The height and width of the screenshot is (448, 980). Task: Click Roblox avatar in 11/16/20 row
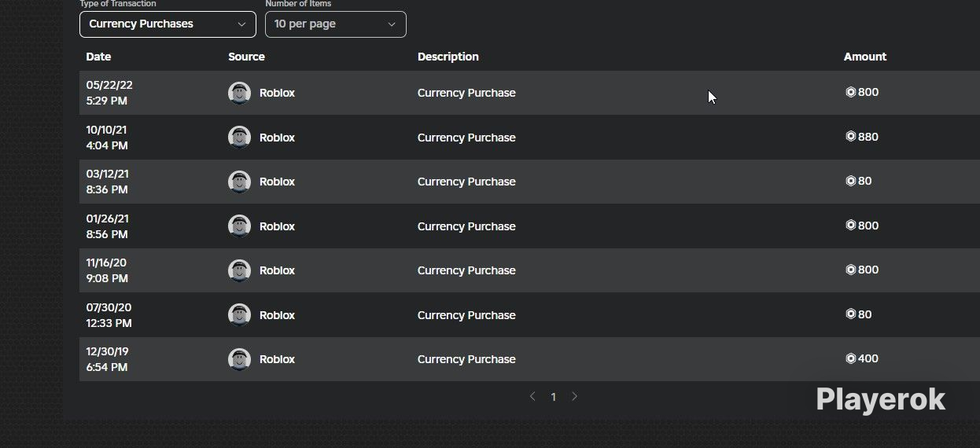[x=239, y=270]
